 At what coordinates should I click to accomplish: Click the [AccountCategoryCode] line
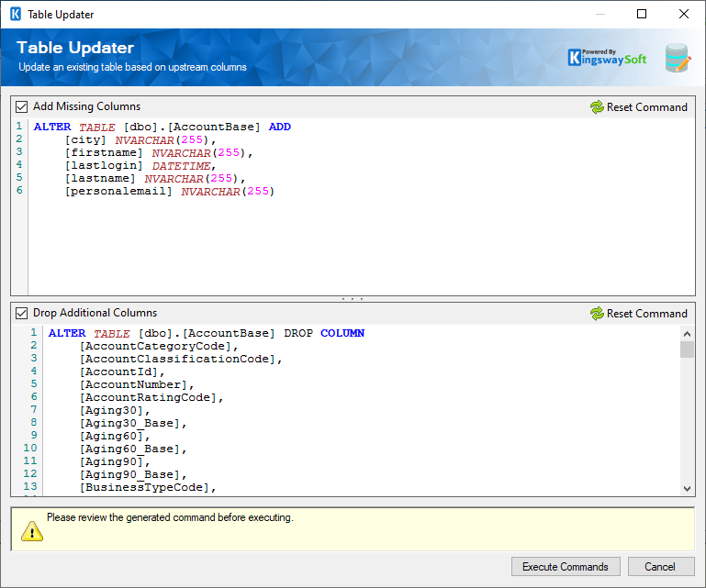pyautogui.click(x=159, y=347)
